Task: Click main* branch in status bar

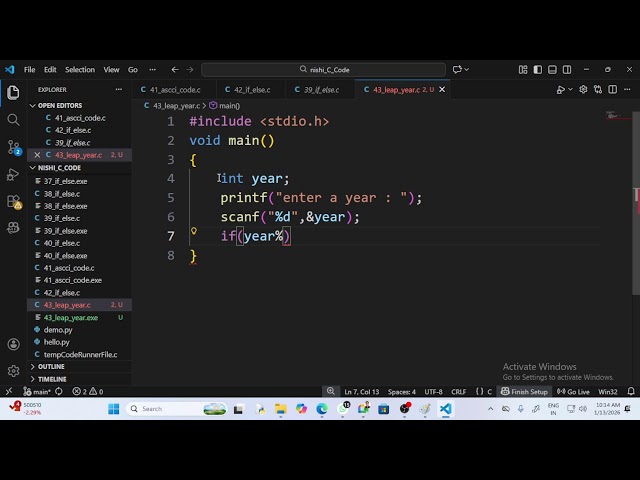Action: click(37, 391)
